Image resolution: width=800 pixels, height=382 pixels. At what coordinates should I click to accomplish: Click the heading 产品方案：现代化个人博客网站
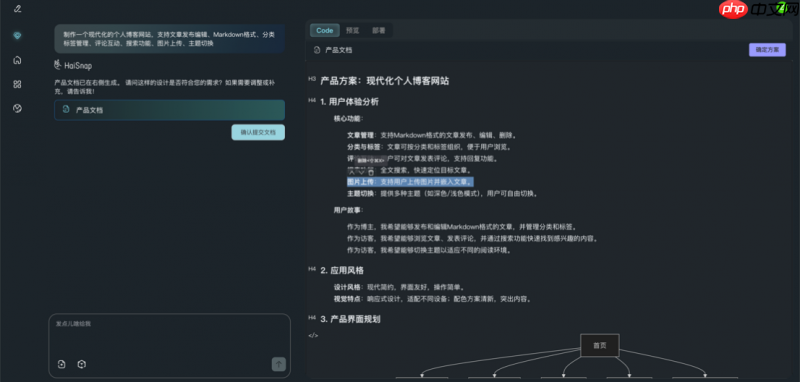pos(385,81)
